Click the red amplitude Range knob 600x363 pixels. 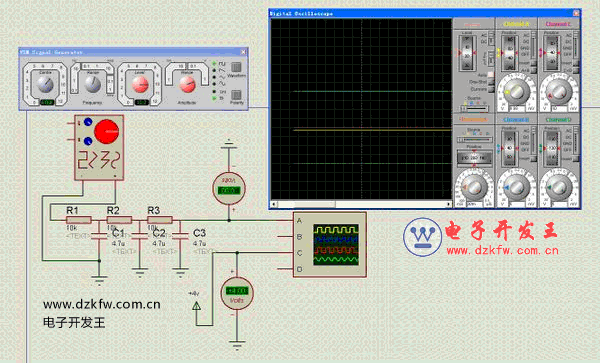pyautogui.click(x=187, y=85)
